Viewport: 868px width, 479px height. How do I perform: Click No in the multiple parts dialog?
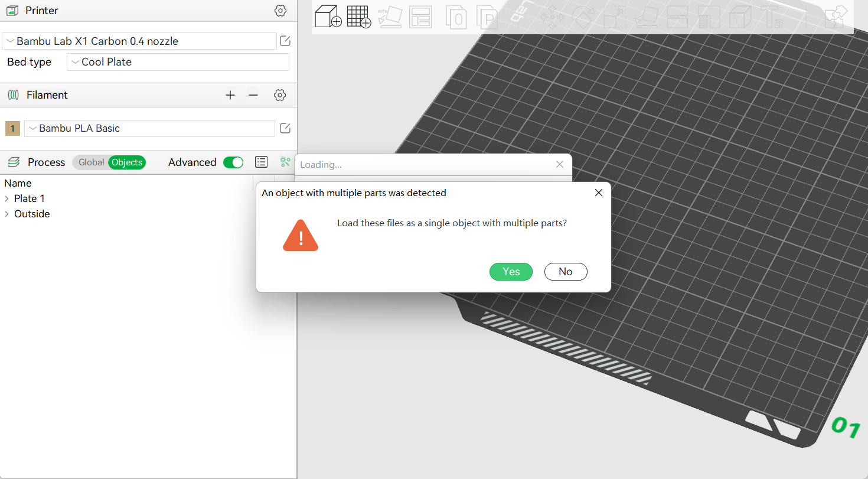coord(565,271)
